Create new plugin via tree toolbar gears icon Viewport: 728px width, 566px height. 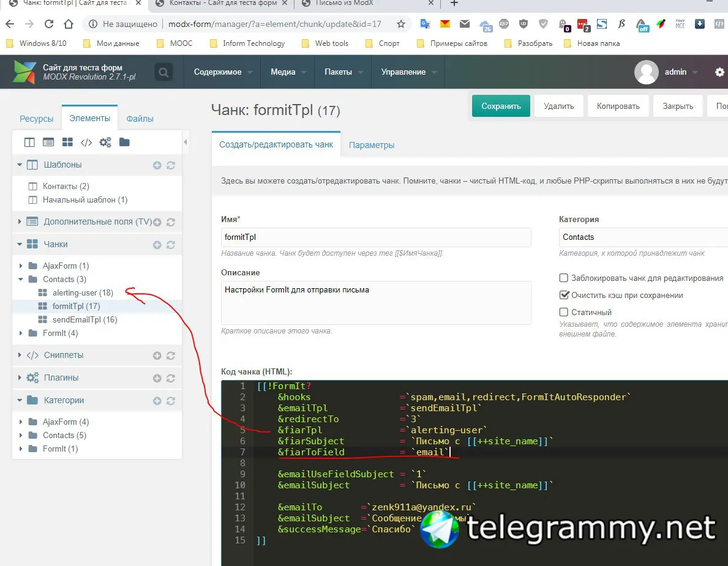point(105,142)
